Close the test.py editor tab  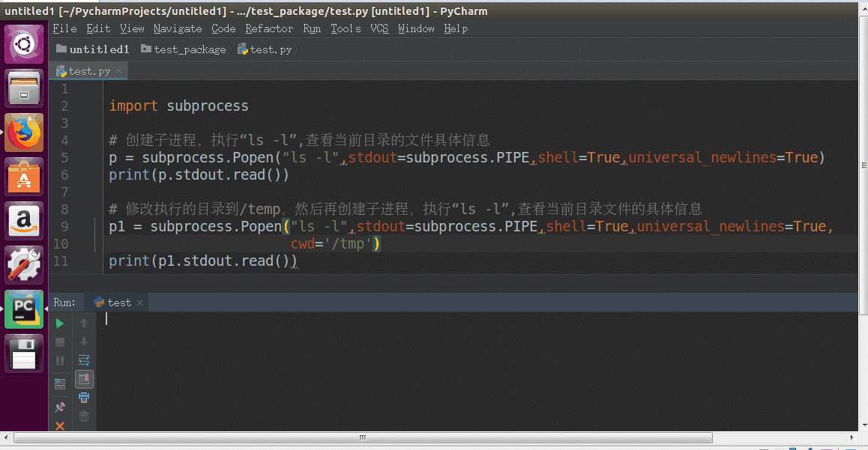pyautogui.click(x=119, y=71)
